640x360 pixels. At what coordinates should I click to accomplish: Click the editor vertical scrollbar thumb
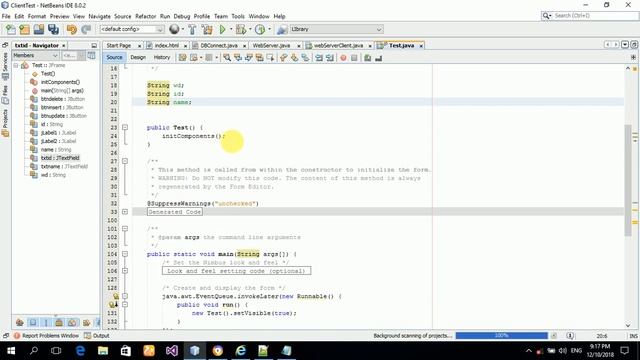pos(628,180)
